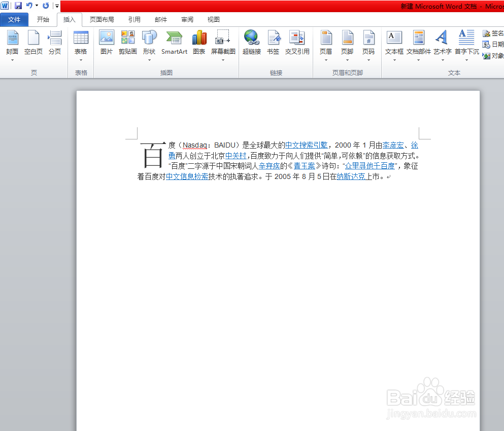Viewport: 504px width, 431px height.
Task: Insert a cross-reference (交叉引用)
Action: (297, 42)
